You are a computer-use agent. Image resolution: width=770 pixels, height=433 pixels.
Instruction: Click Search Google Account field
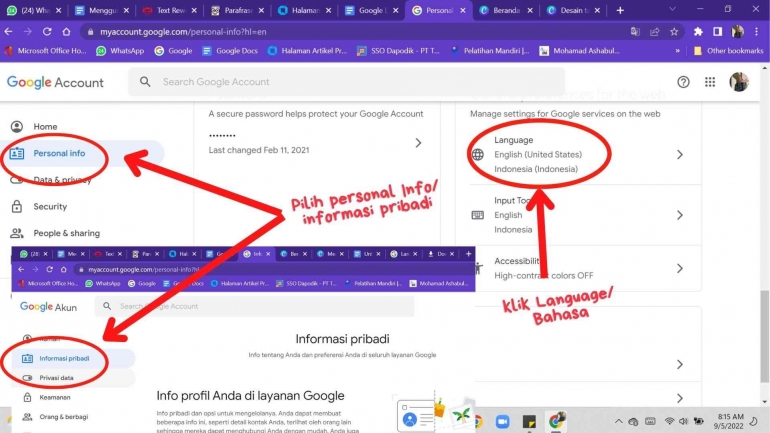click(x=347, y=81)
